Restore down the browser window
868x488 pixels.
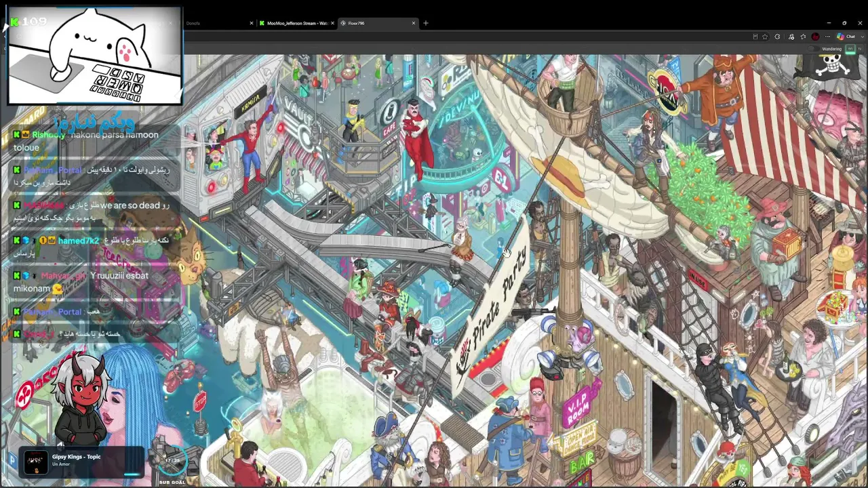[x=844, y=23]
